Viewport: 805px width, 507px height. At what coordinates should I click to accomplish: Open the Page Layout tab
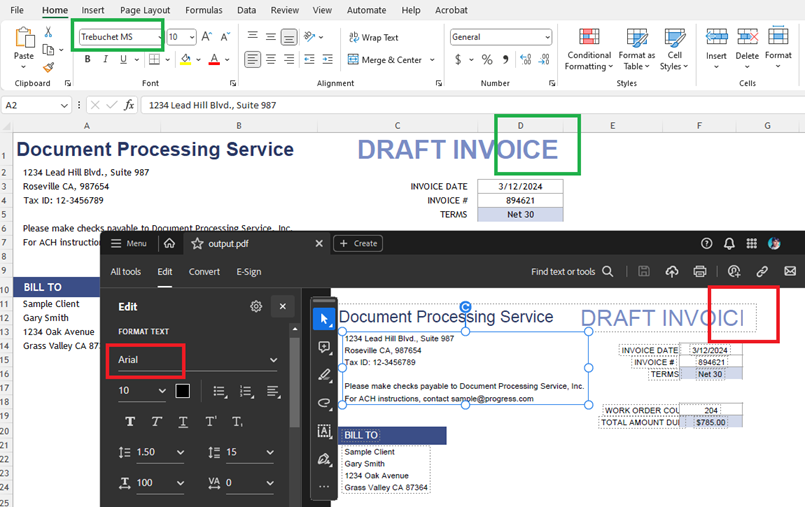coord(145,10)
